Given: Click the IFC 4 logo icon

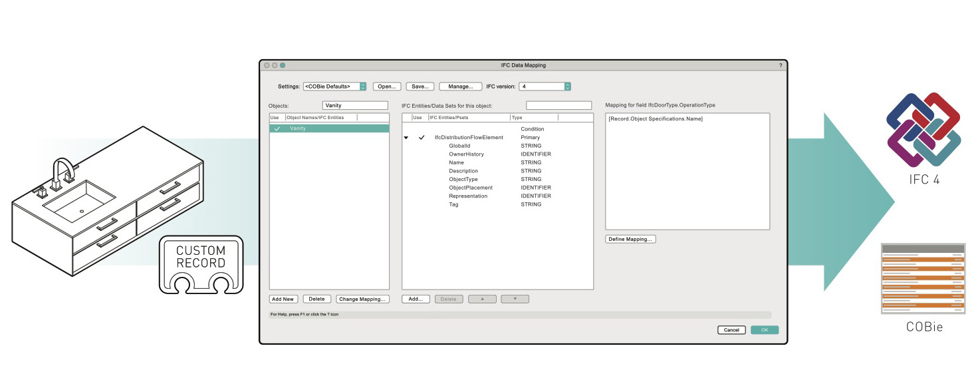Looking at the screenshot, I should [923, 129].
